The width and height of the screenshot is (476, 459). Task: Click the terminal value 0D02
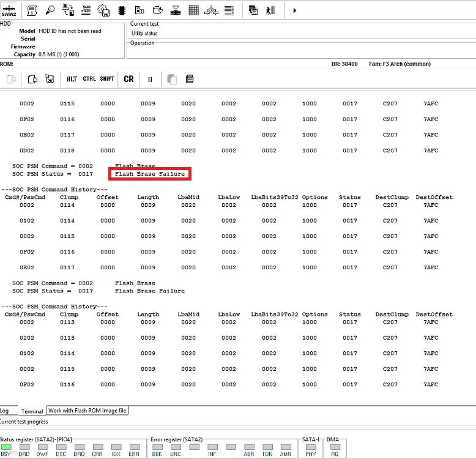pyautogui.click(x=27, y=151)
